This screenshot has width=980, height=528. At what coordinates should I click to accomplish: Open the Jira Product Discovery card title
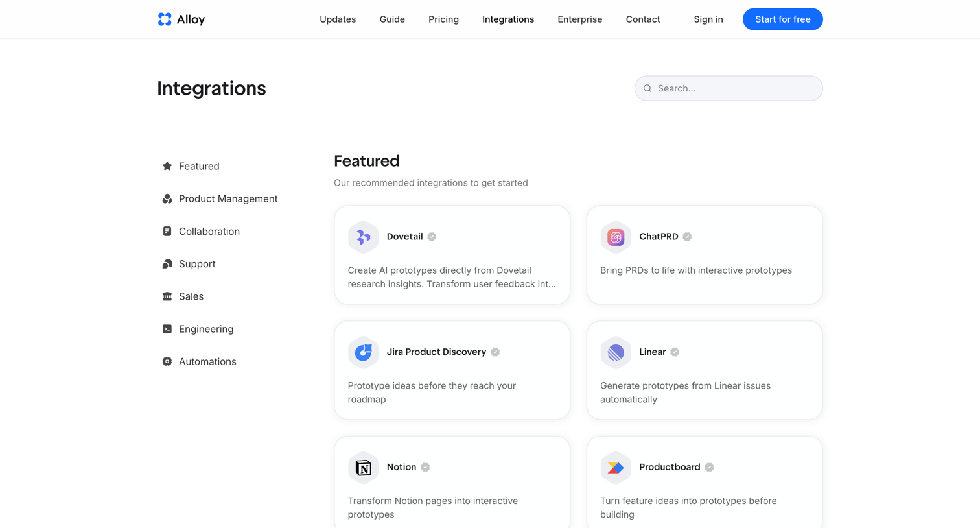pos(436,352)
